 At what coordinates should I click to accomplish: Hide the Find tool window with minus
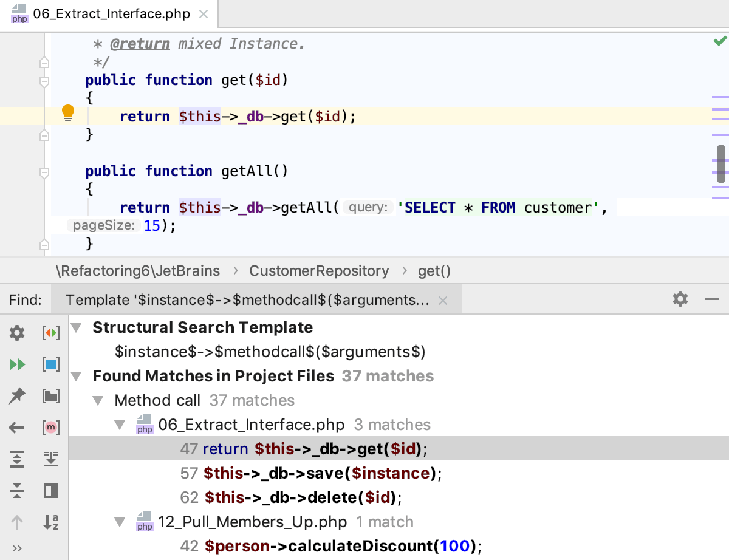(x=712, y=299)
